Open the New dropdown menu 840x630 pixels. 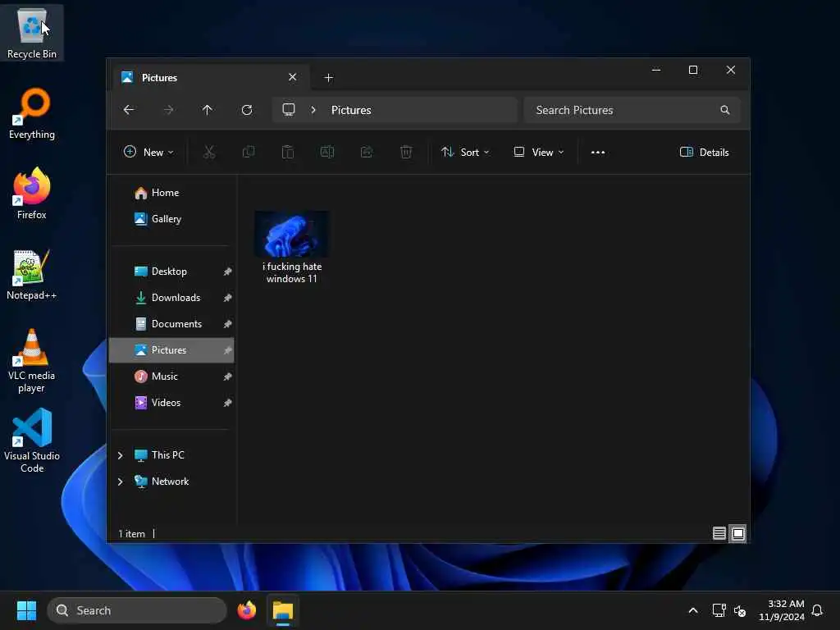(148, 152)
